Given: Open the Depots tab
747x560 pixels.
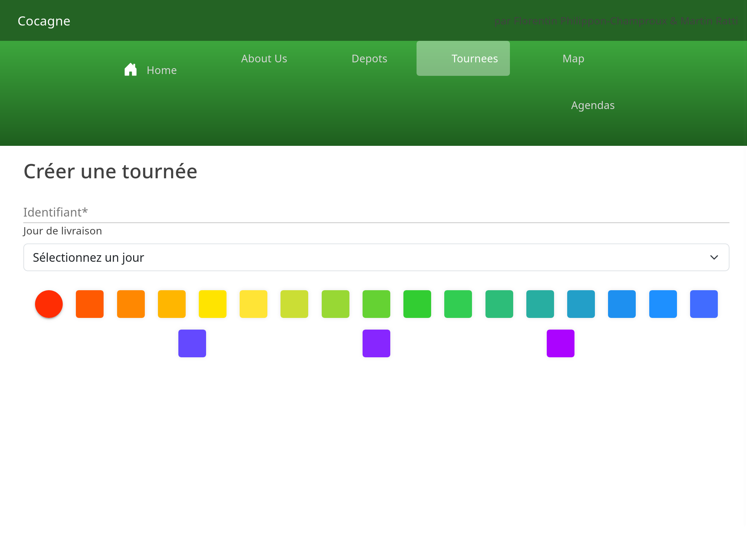Looking at the screenshot, I should [369, 58].
